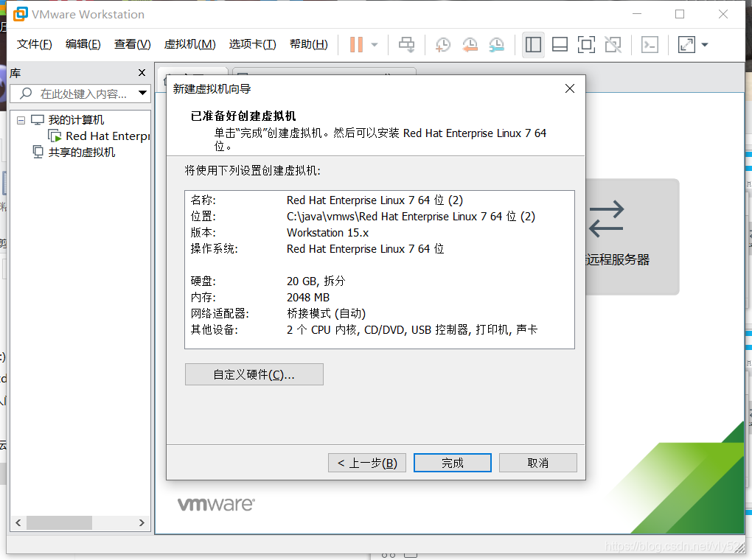Image resolution: width=752 pixels, height=560 pixels.
Task: Click the 2048 MB memory value
Action: (x=308, y=297)
